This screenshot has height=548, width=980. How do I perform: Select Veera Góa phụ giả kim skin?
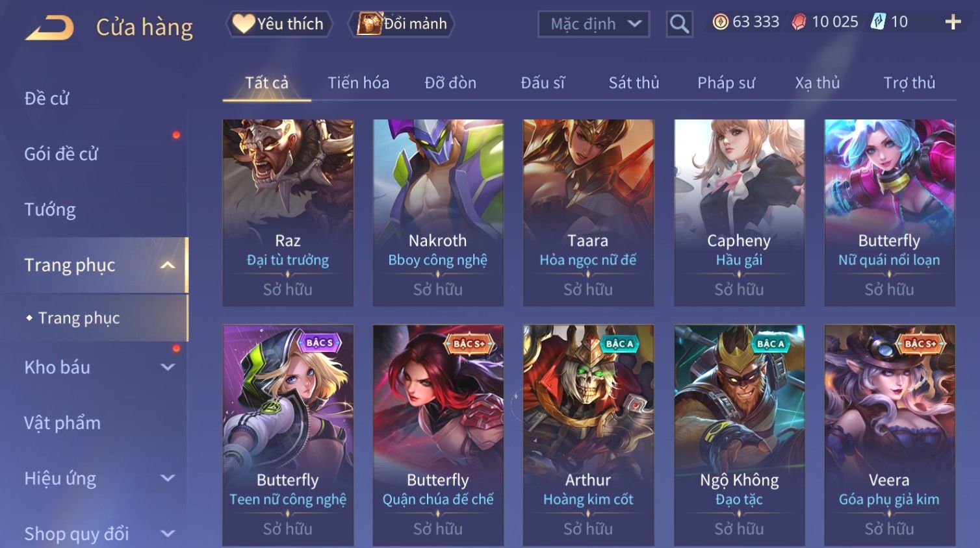(x=889, y=435)
